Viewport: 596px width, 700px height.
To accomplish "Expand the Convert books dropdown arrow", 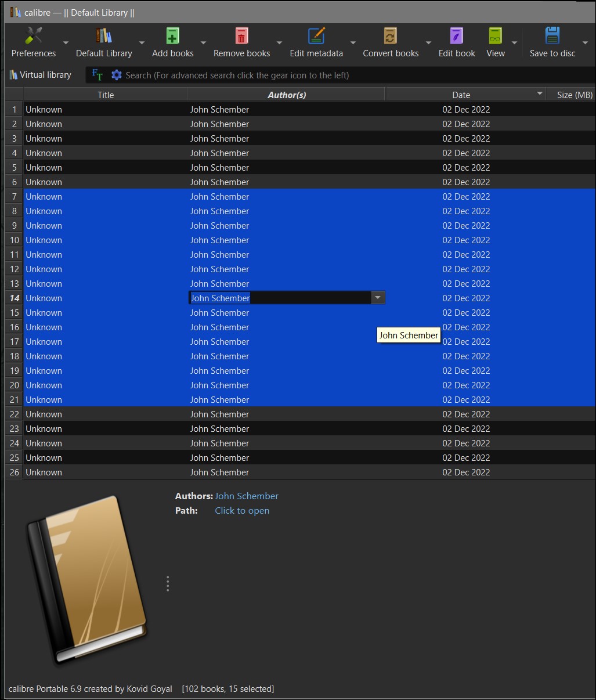I will [x=428, y=42].
